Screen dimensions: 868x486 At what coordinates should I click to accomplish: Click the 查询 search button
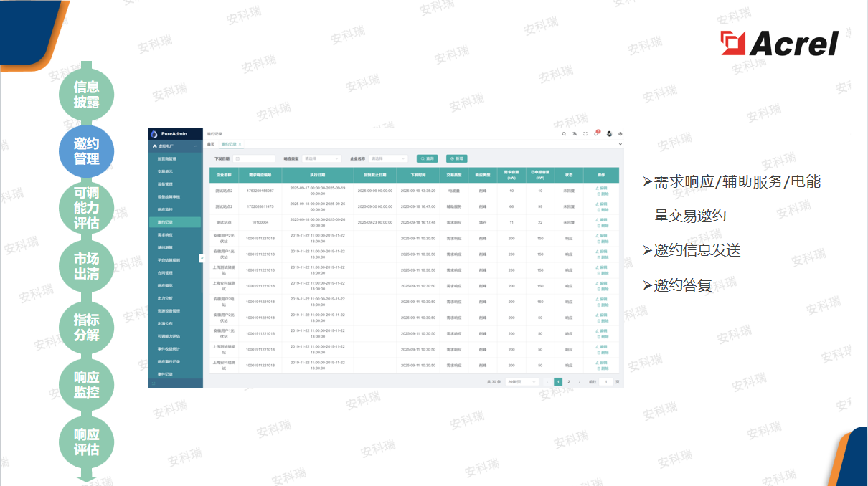(427, 158)
